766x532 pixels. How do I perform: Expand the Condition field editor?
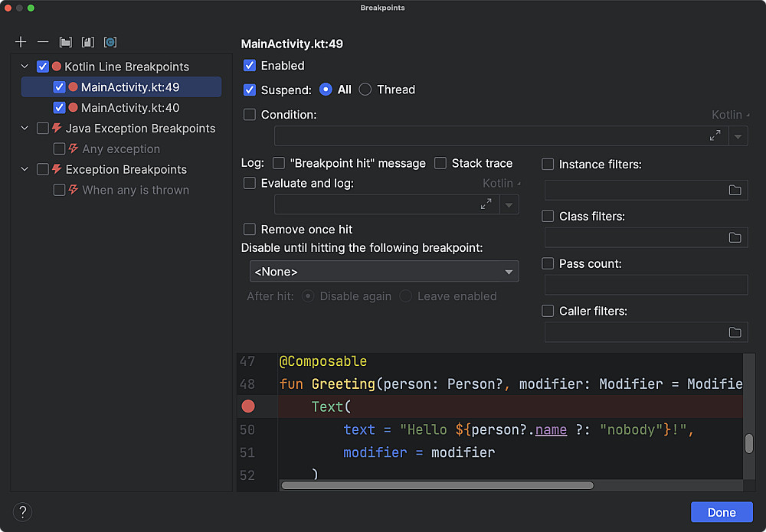point(715,135)
